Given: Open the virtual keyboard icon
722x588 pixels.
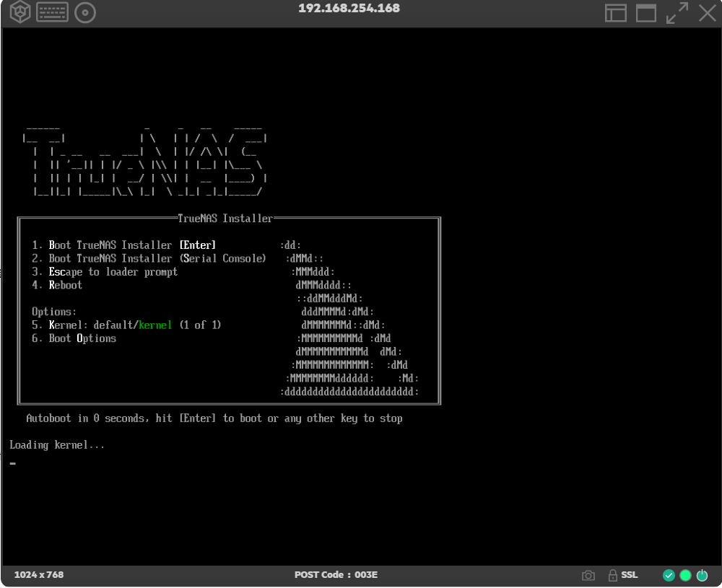Looking at the screenshot, I should [x=52, y=13].
